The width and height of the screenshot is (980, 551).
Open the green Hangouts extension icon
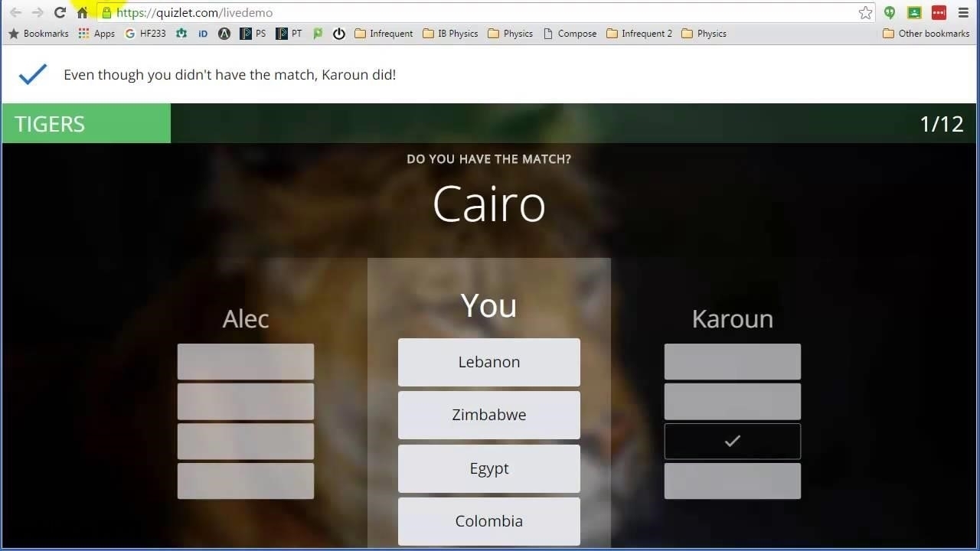890,12
